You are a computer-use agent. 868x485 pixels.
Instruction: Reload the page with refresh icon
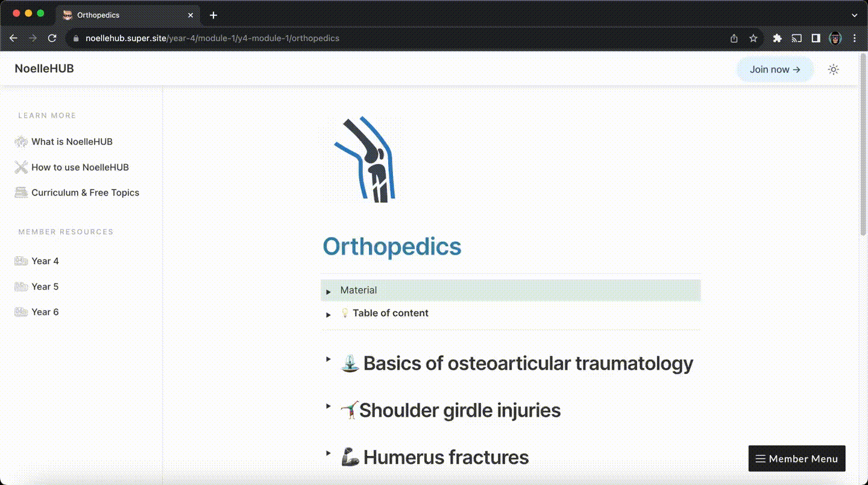point(52,38)
